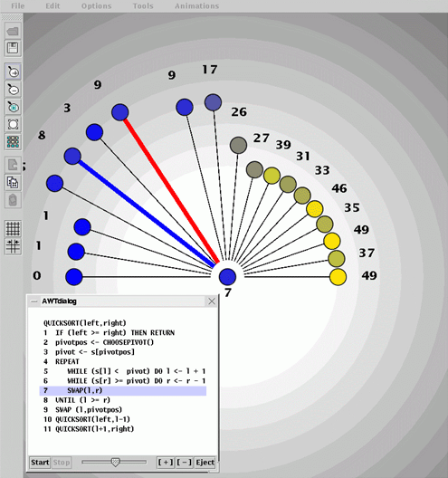Click the Stop button in AWTdialog
This screenshot has width=448, height=478.
click(x=62, y=463)
